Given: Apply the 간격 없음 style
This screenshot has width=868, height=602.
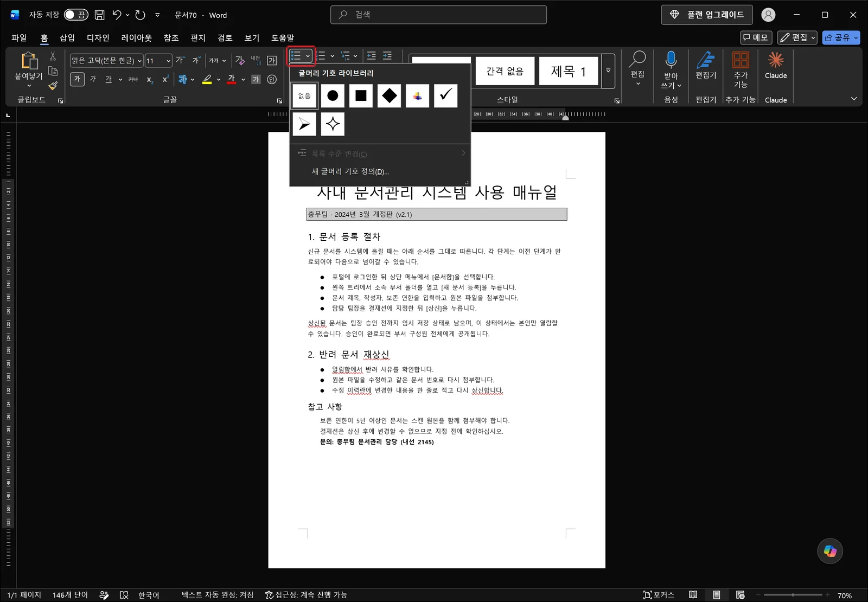Looking at the screenshot, I should (x=505, y=71).
